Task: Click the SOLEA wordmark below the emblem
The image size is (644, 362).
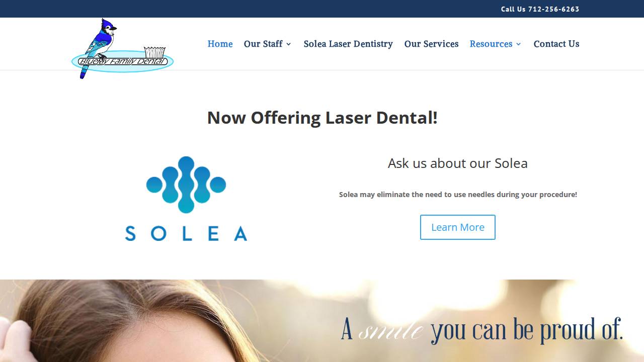Action: point(186,234)
